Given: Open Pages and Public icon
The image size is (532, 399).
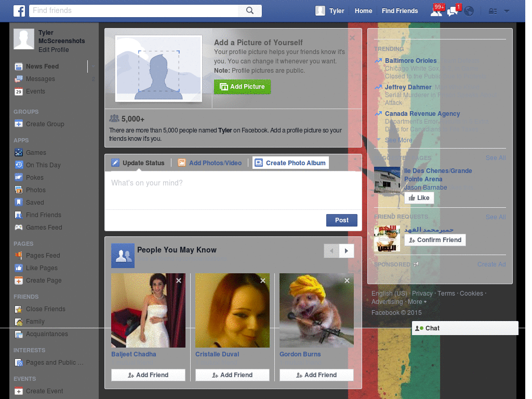Looking at the screenshot, I should (18, 362).
